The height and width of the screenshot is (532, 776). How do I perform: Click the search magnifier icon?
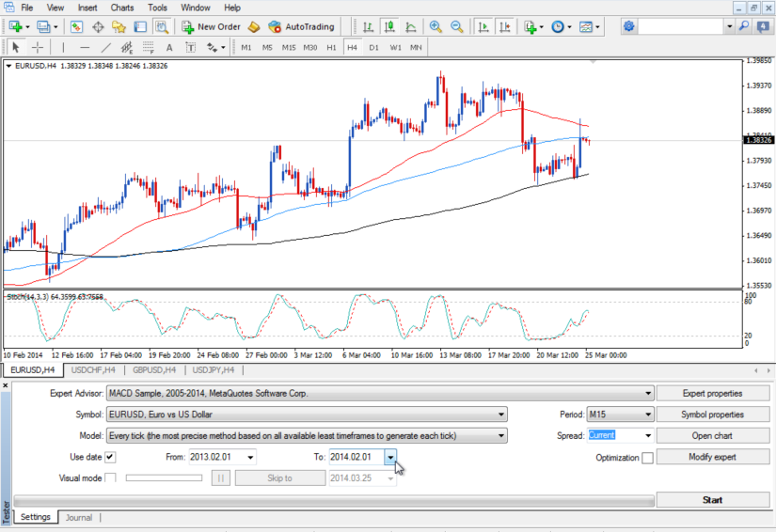click(x=743, y=26)
